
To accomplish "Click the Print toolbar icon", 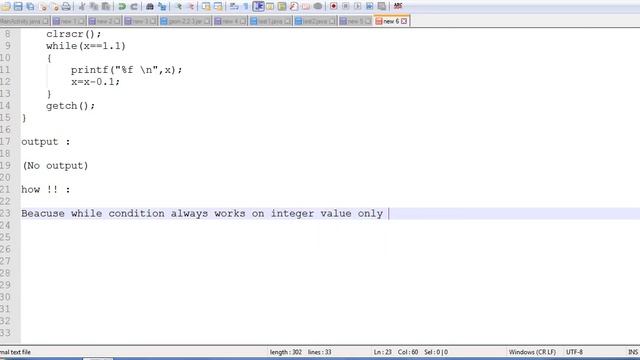I will 66,7.
